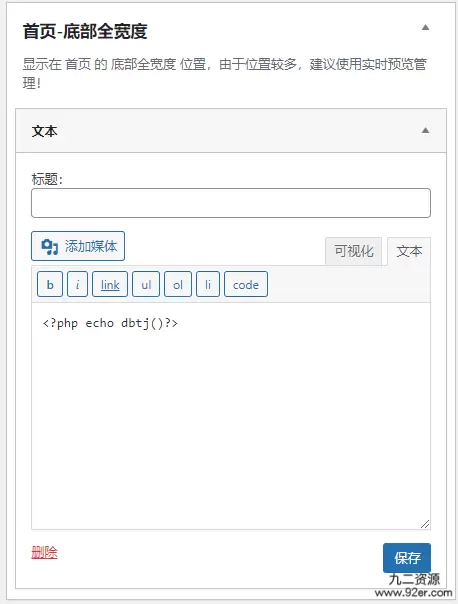The image size is (458, 604).
Task: Click the text area resize handle
Action: (425, 524)
